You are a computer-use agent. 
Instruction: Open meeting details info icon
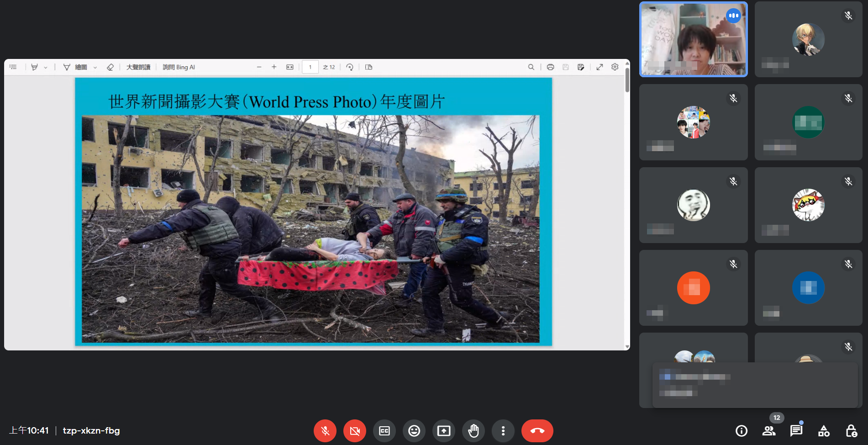pyautogui.click(x=742, y=431)
